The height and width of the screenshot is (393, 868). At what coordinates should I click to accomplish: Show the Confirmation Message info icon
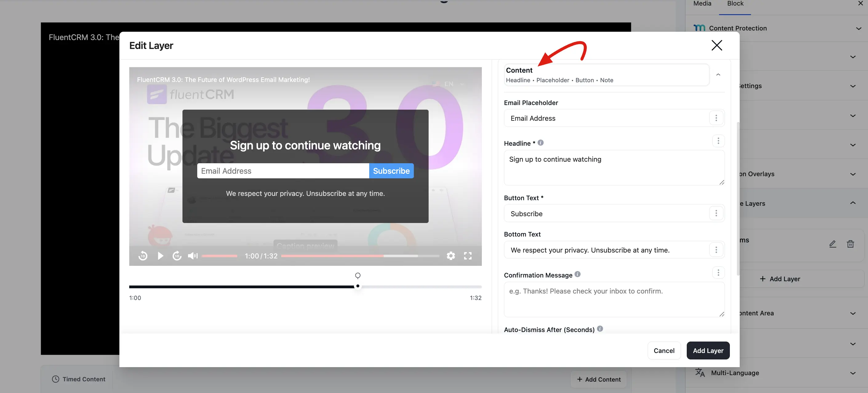click(x=578, y=274)
